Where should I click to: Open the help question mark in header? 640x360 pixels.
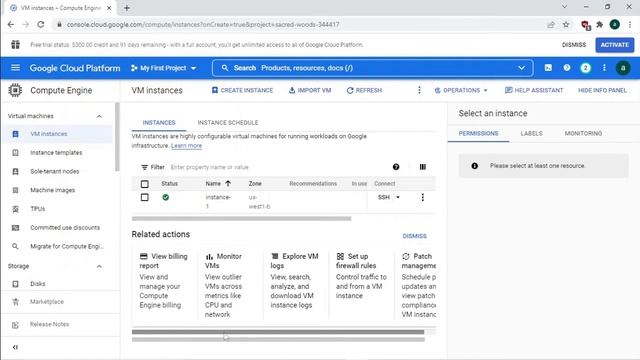point(567,68)
